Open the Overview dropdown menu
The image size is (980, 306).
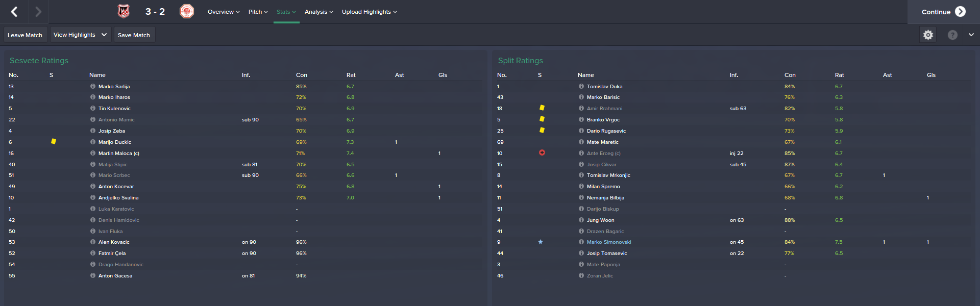pyautogui.click(x=224, y=12)
